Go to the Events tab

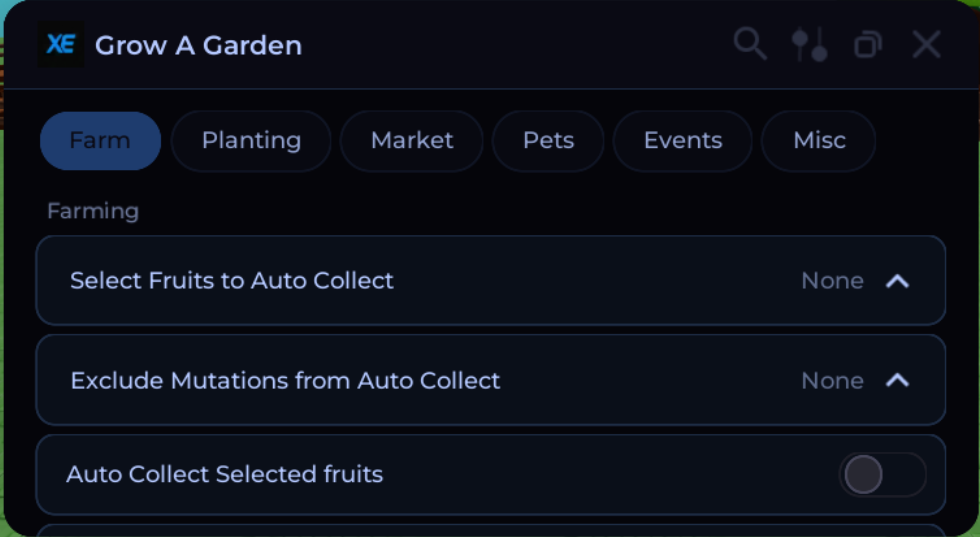[x=682, y=141]
